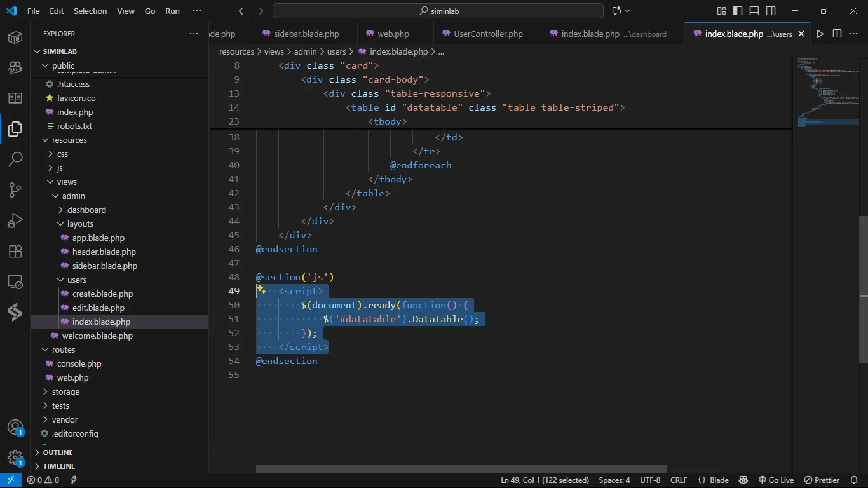Open the Accounts icon
The width and height of the screenshot is (868, 488).
click(15, 427)
